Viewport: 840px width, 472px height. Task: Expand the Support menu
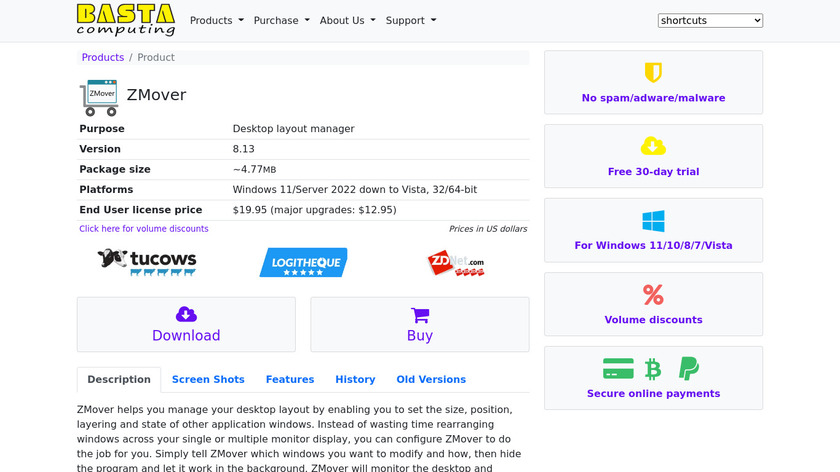click(410, 20)
